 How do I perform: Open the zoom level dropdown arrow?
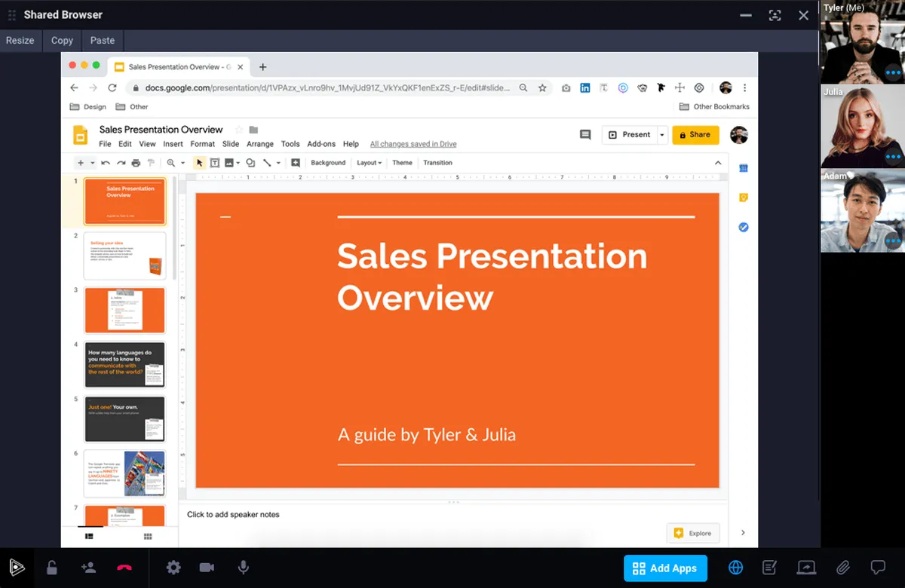183,163
